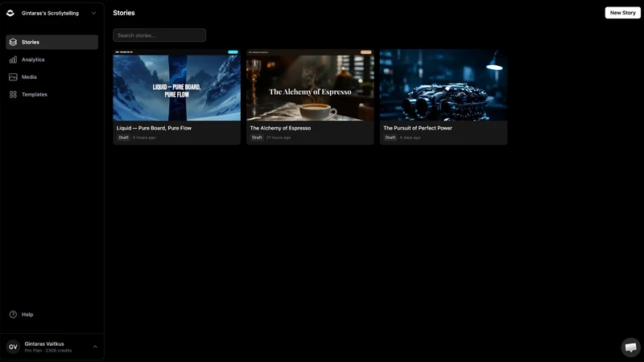Click the '4 days ago' timestamp

(410, 138)
